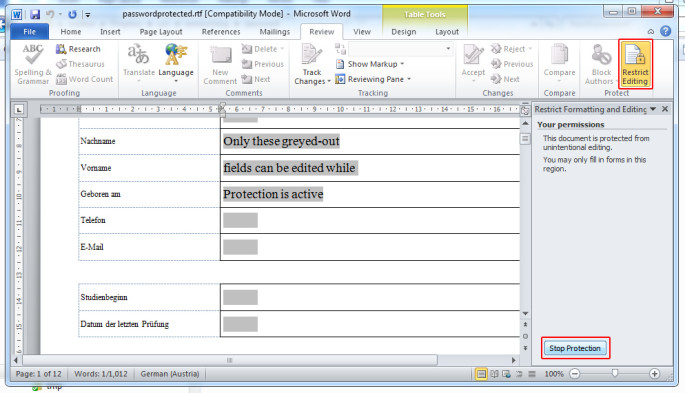The width and height of the screenshot is (685, 393).
Task: Switch to Insert tab
Action: point(110,31)
